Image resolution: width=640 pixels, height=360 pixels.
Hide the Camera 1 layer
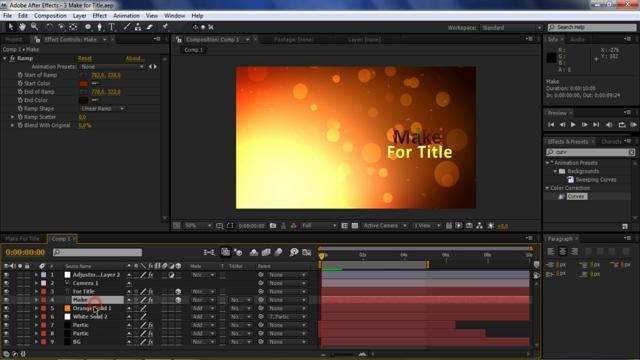point(6,283)
